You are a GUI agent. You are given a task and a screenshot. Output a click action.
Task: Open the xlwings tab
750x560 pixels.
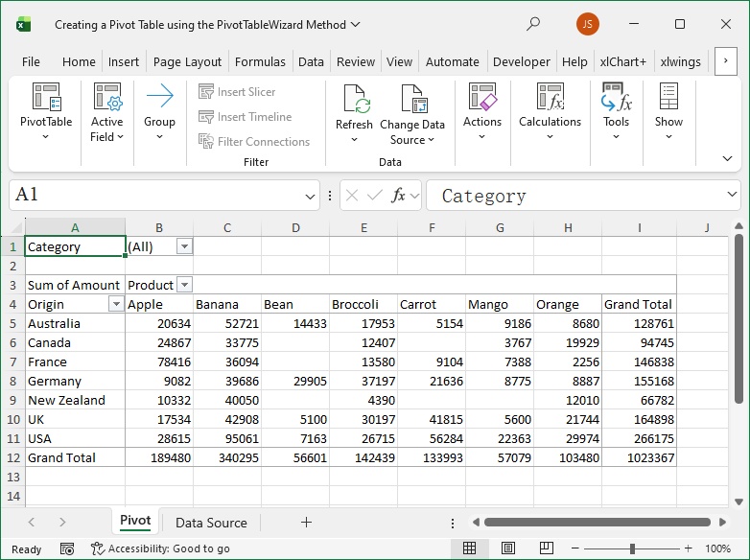pos(680,61)
